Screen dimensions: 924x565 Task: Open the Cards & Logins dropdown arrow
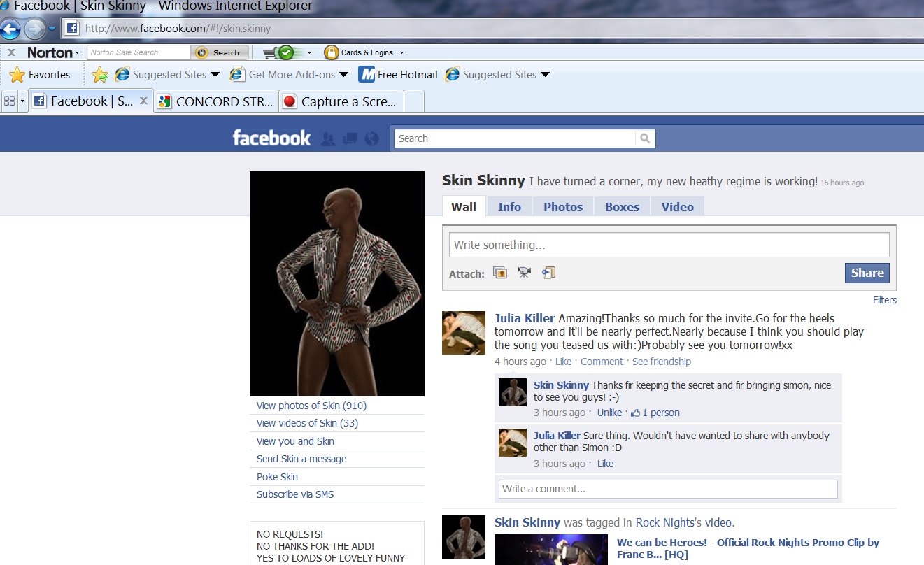[401, 52]
